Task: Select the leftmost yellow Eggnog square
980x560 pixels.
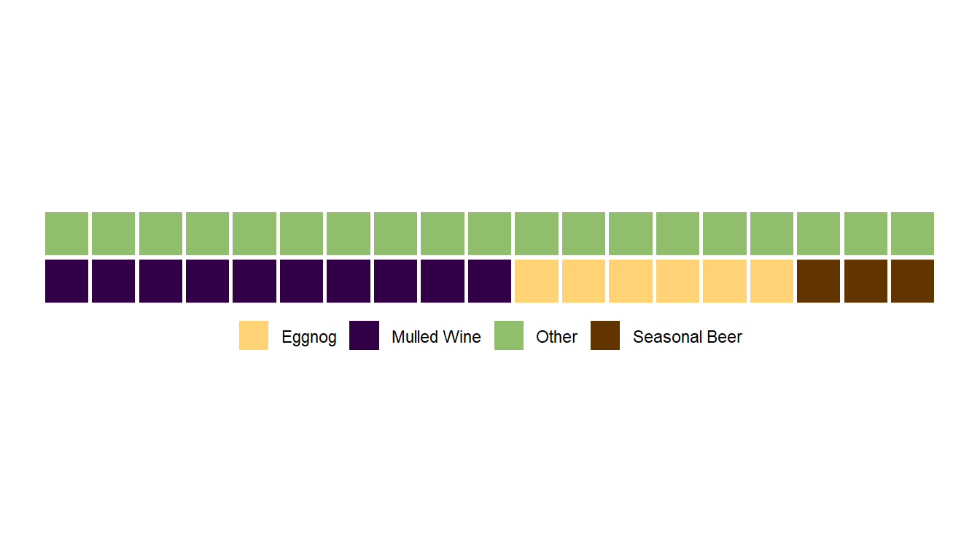Action: [x=537, y=281]
